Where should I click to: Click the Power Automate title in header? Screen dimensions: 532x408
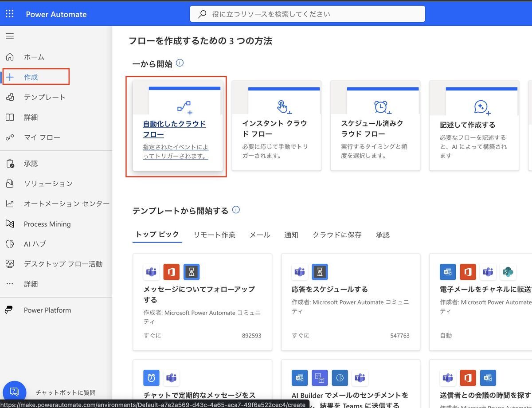coord(56,14)
